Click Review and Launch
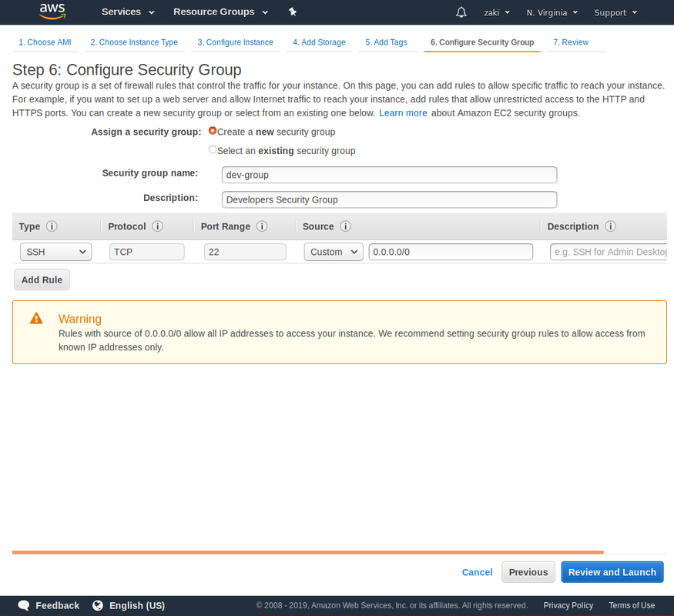The width and height of the screenshot is (674, 616). [x=612, y=572]
